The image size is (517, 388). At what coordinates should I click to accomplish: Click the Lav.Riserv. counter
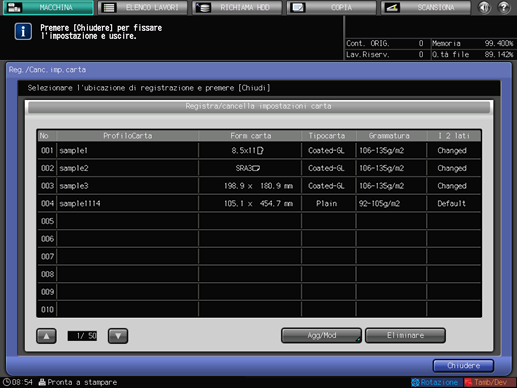point(385,54)
